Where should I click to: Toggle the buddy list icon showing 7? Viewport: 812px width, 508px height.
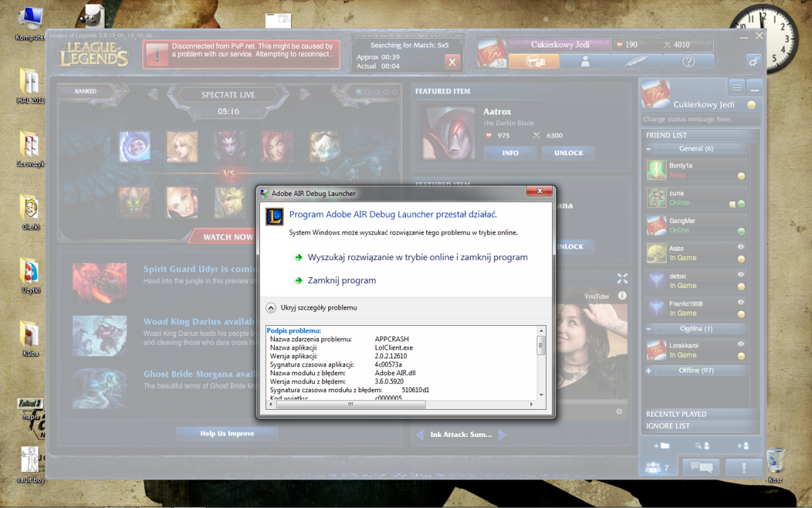(x=657, y=467)
